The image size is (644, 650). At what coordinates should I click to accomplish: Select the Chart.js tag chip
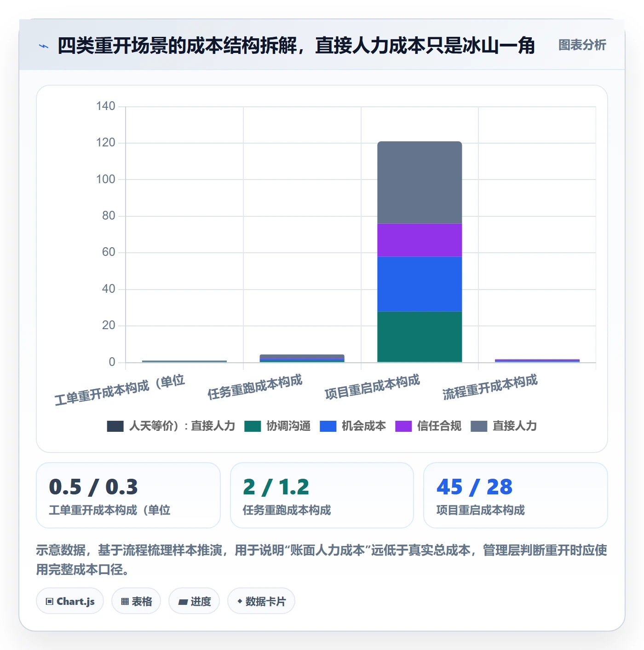pyautogui.click(x=70, y=601)
